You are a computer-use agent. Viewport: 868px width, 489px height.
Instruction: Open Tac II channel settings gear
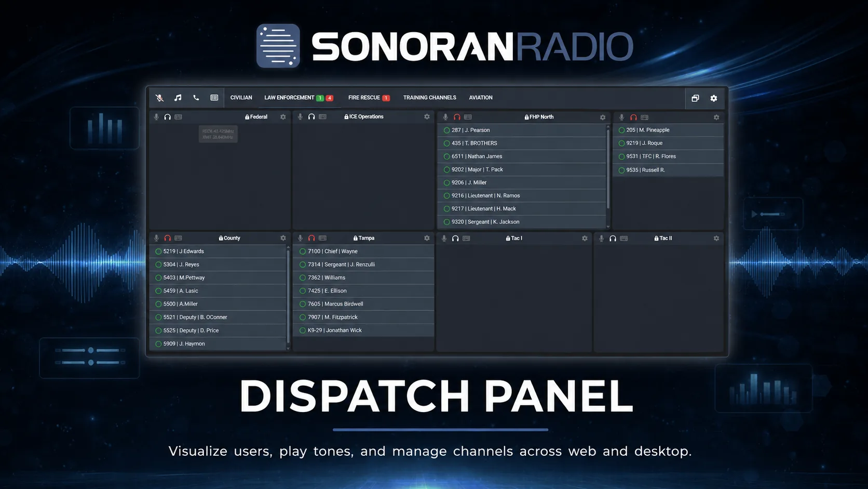coord(716,239)
